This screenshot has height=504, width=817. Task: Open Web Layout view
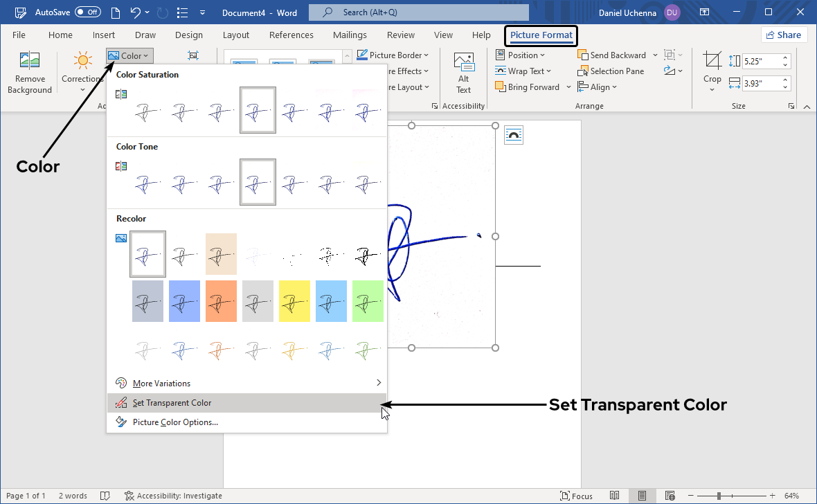click(670, 495)
